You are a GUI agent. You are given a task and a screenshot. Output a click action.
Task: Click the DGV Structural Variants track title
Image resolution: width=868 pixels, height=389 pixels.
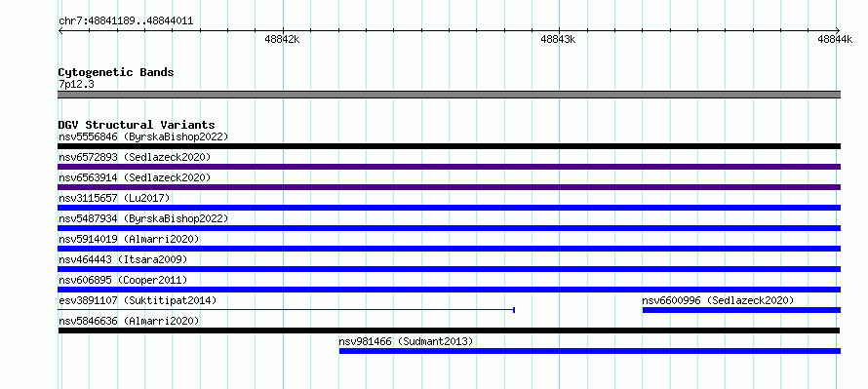(137, 125)
